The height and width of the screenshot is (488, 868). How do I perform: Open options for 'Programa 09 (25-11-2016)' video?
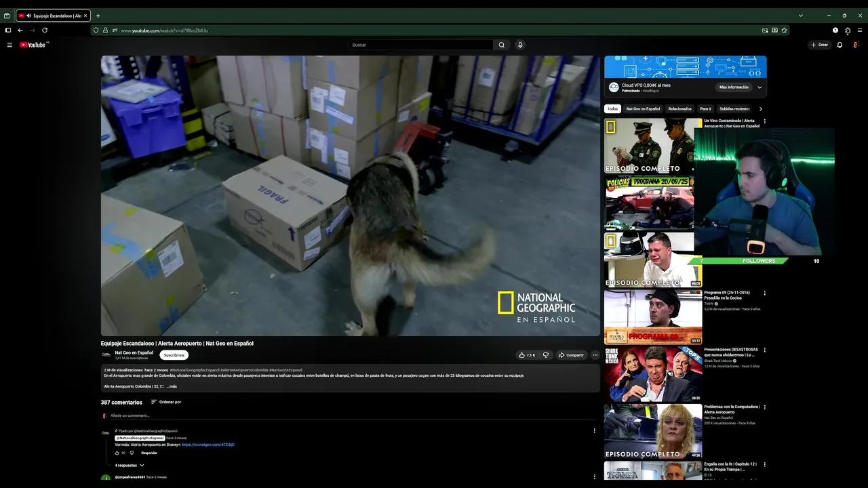click(x=764, y=293)
